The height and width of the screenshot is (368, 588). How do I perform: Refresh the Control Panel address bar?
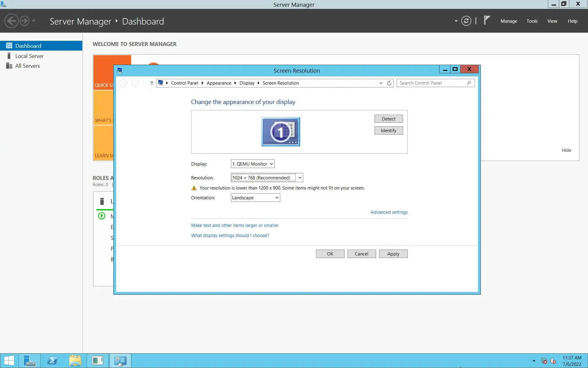(x=389, y=83)
